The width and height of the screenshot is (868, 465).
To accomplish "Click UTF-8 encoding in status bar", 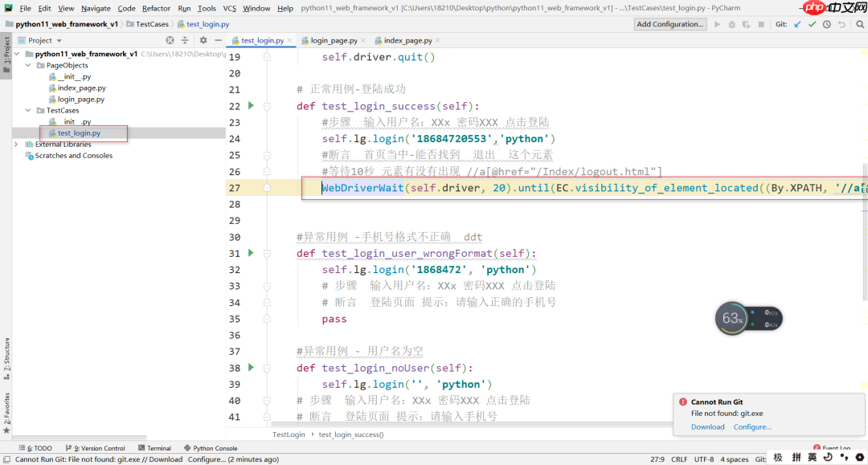I will tap(704, 459).
